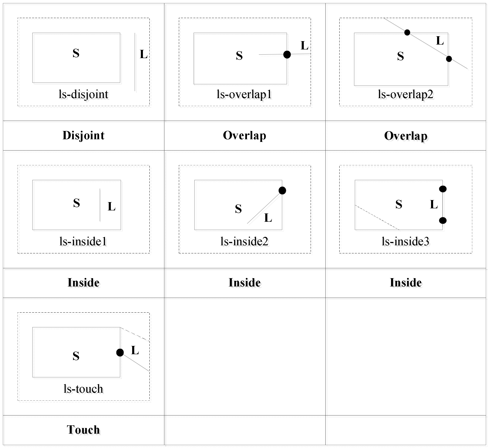Click the black dot in ls-overlap1 diagram

tap(287, 55)
